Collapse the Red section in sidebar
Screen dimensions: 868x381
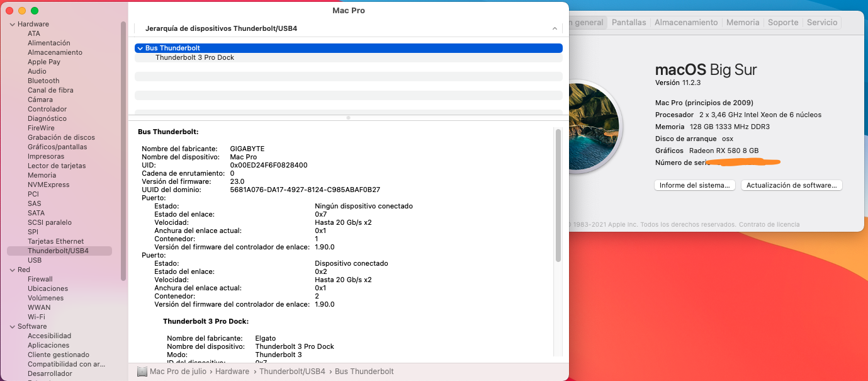(x=13, y=270)
